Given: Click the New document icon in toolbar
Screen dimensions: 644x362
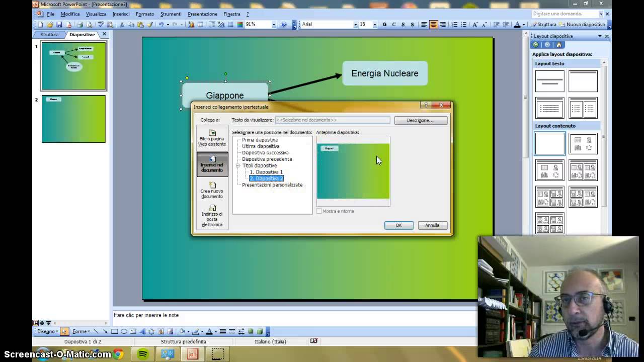Looking at the screenshot, I should (41, 25).
